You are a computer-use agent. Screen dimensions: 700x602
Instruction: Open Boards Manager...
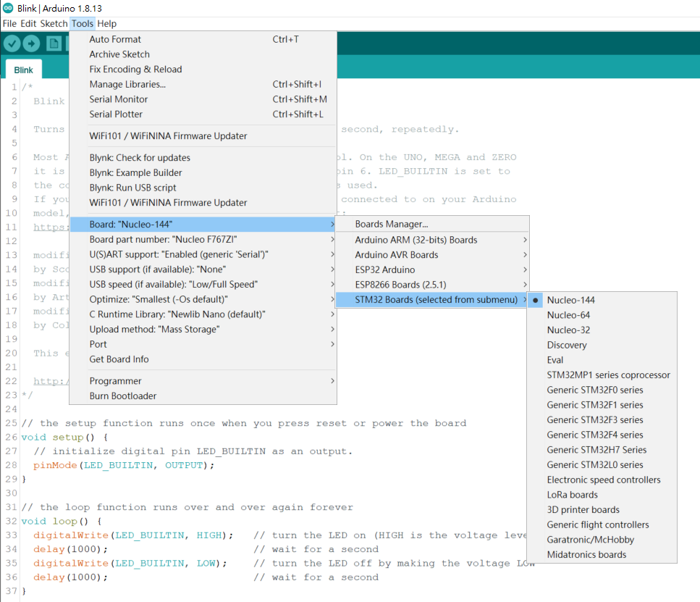point(432,224)
